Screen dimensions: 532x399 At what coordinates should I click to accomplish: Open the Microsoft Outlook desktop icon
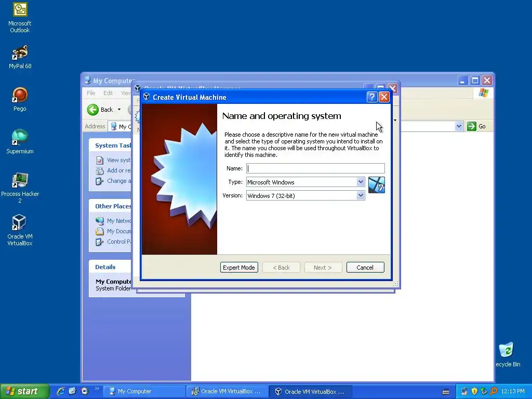(20, 18)
